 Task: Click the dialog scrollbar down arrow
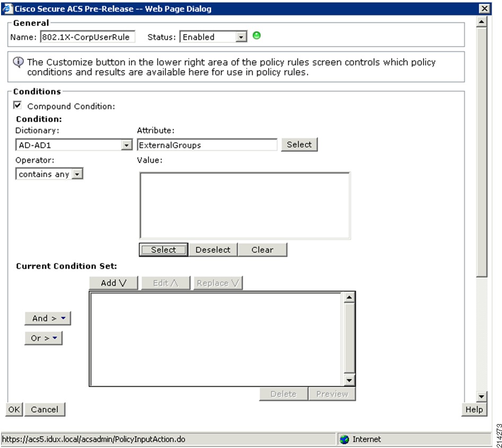pos(481,397)
